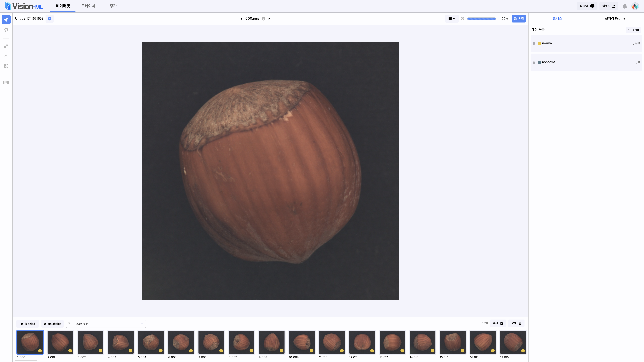The width and height of the screenshot is (644, 362).
Task: Select thumbnail 10 009
Action: pyautogui.click(x=302, y=342)
